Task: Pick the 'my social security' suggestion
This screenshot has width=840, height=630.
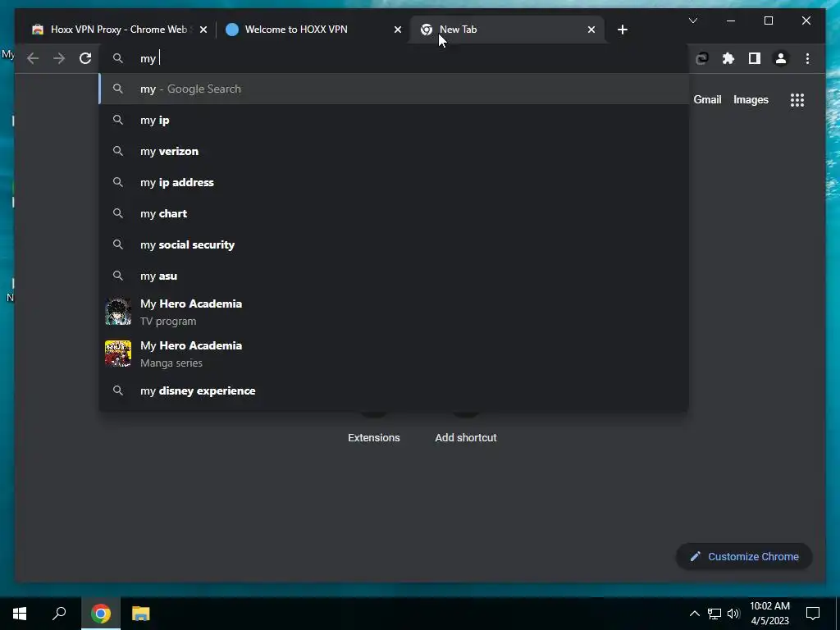Action: [x=394, y=244]
